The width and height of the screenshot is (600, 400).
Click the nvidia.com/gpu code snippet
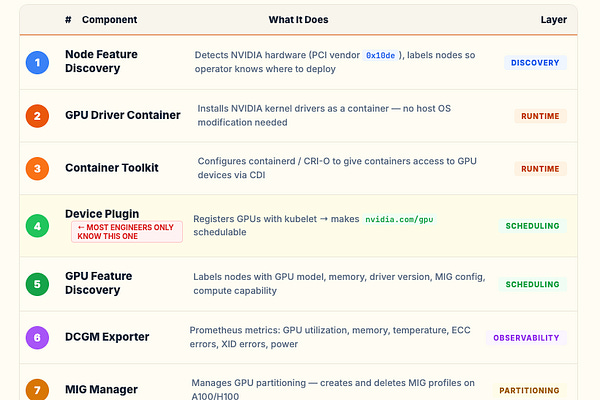(x=399, y=219)
